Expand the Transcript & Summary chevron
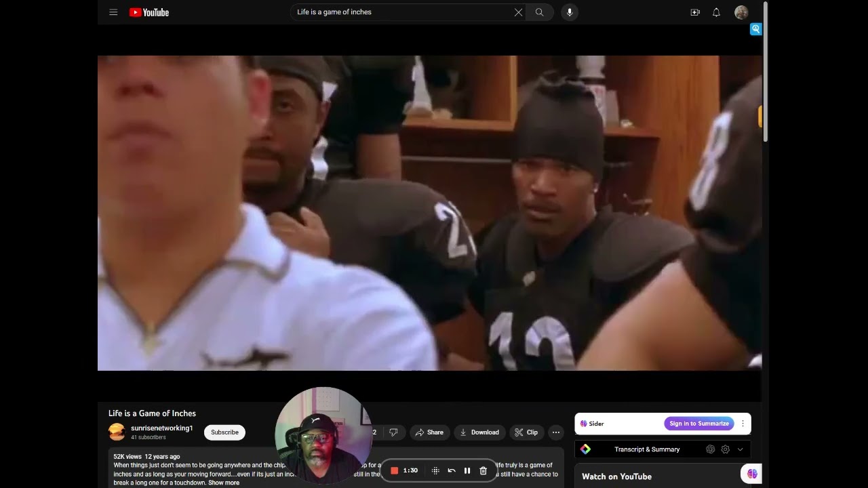This screenshot has height=488, width=868. (x=740, y=449)
